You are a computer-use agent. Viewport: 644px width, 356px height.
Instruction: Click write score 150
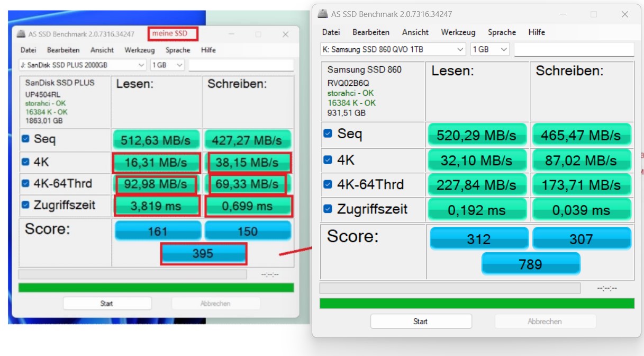248,231
